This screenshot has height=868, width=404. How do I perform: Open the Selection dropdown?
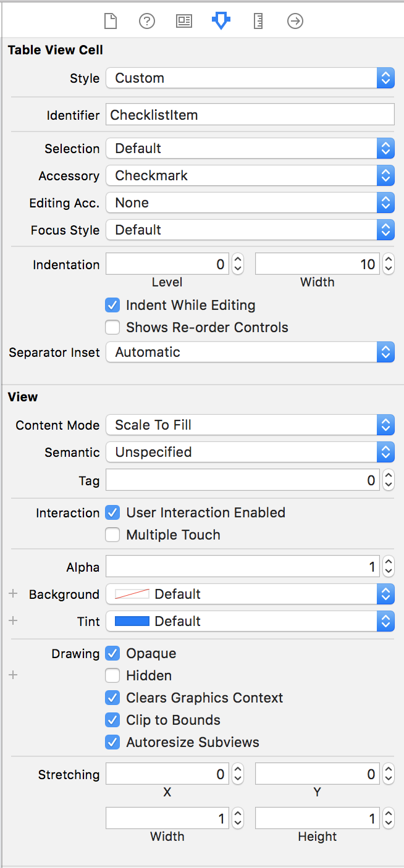[250, 149]
